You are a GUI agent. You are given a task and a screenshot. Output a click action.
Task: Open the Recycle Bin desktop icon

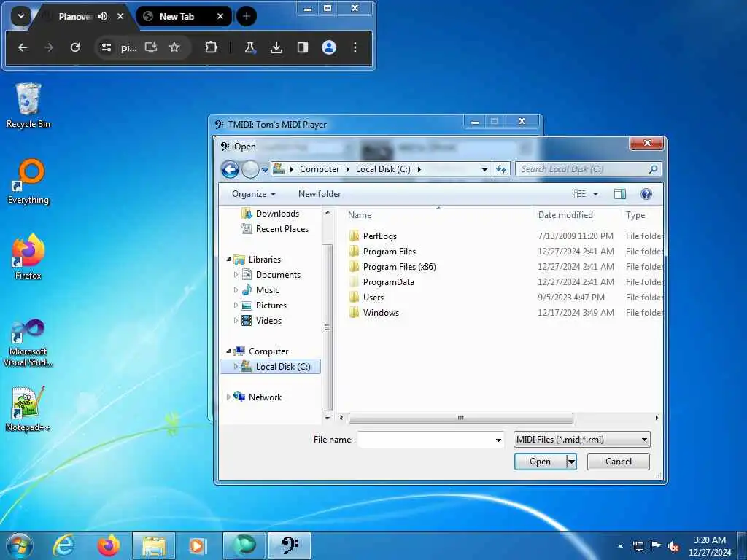[28, 106]
